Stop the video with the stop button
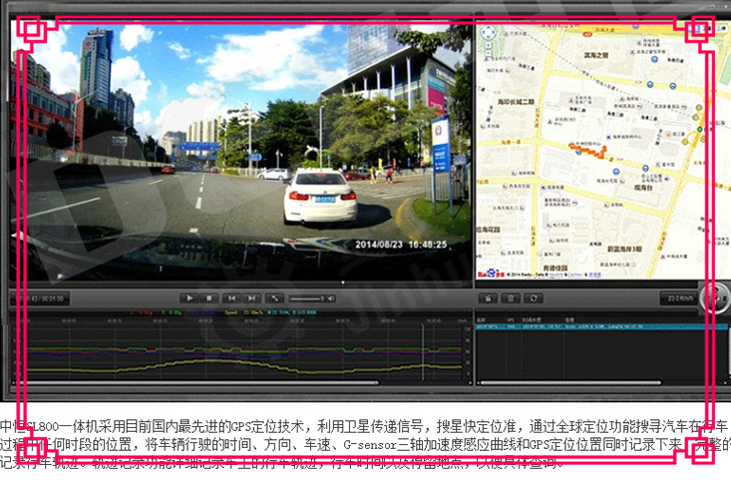Screen dimensions: 731x480 (x=209, y=298)
